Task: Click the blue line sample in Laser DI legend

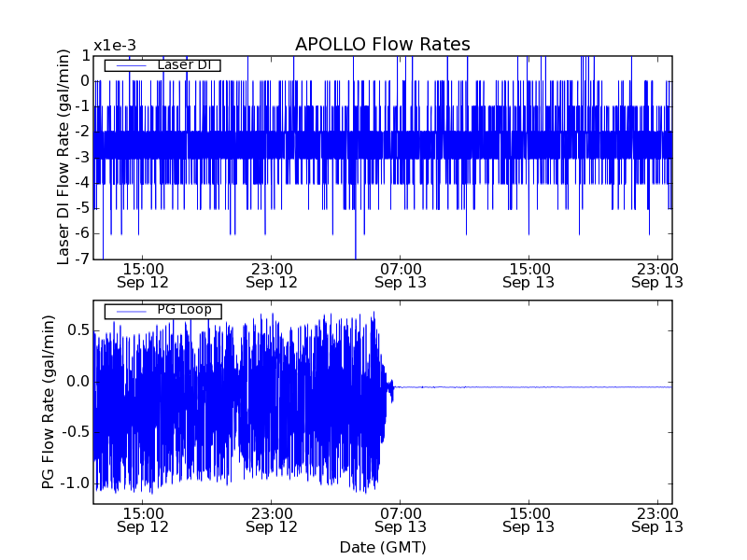Action: (x=129, y=65)
